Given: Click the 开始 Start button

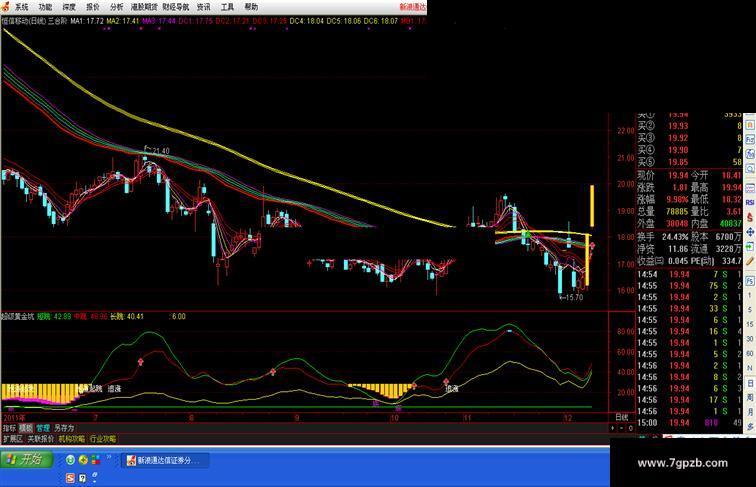Looking at the screenshot, I should coord(26,460).
